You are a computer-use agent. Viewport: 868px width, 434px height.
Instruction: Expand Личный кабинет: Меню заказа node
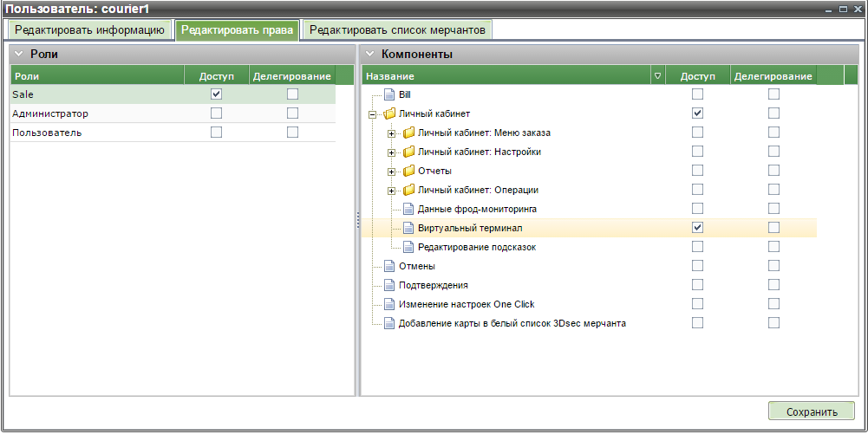(392, 133)
